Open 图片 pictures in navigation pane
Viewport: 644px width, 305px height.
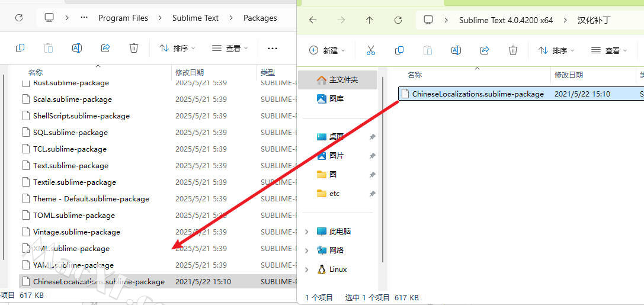point(338,156)
